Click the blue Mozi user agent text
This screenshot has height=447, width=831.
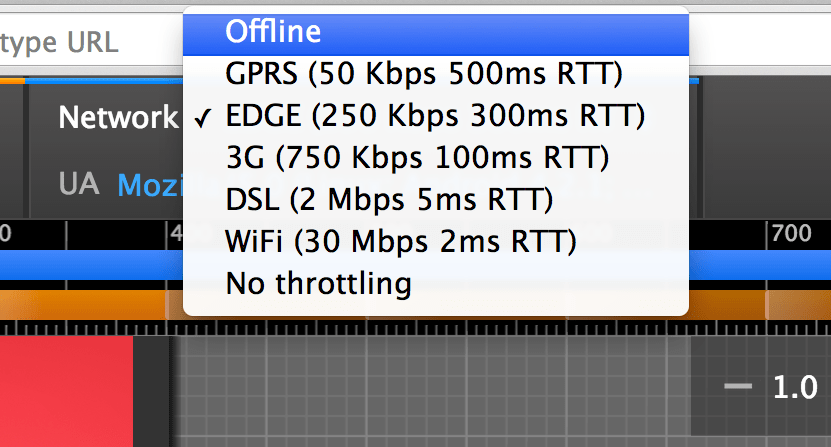[148, 184]
